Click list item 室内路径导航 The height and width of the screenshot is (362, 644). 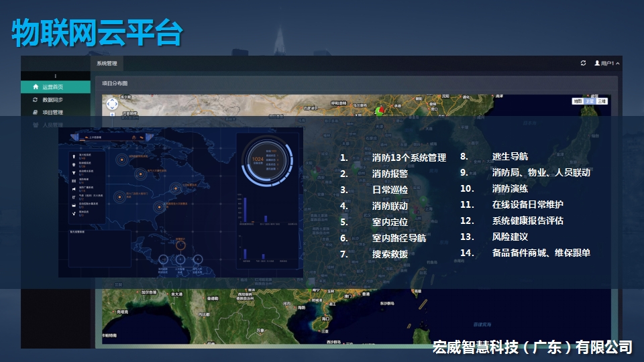point(398,238)
